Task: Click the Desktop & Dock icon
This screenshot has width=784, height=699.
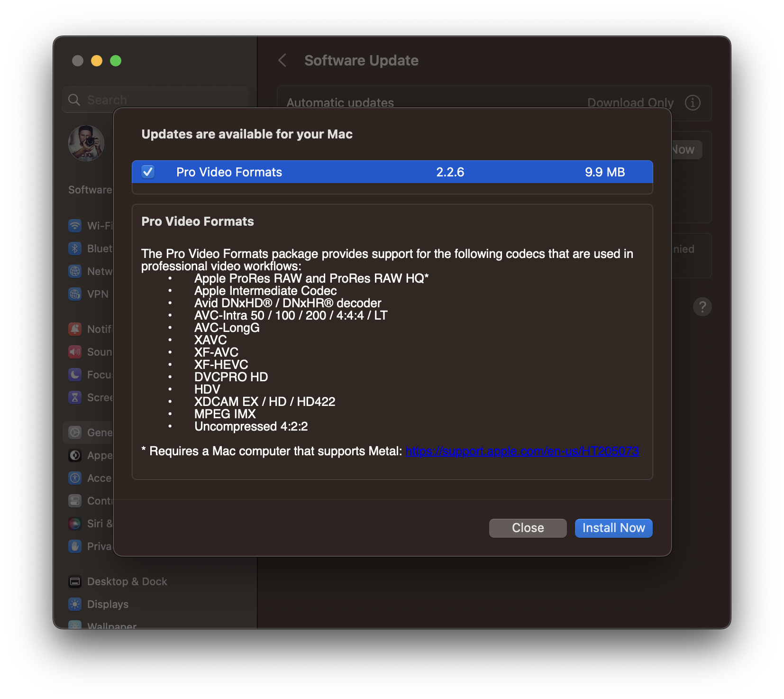Action: click(75, 581)
